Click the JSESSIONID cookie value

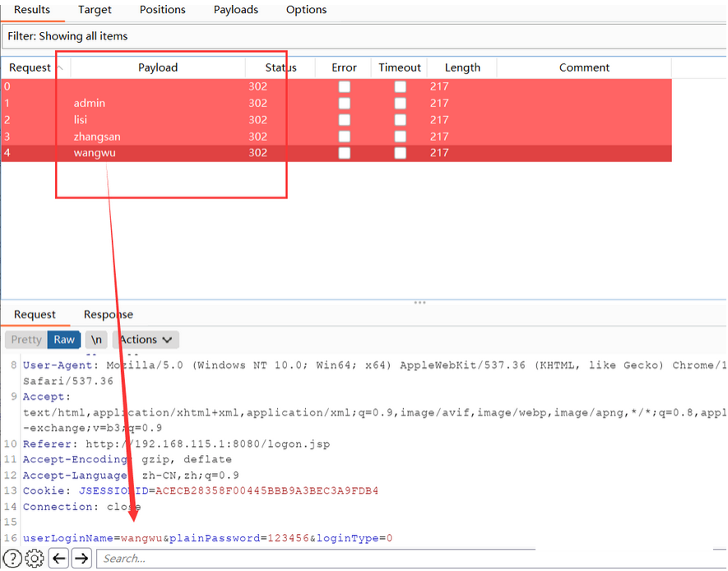tap(267, 491)
